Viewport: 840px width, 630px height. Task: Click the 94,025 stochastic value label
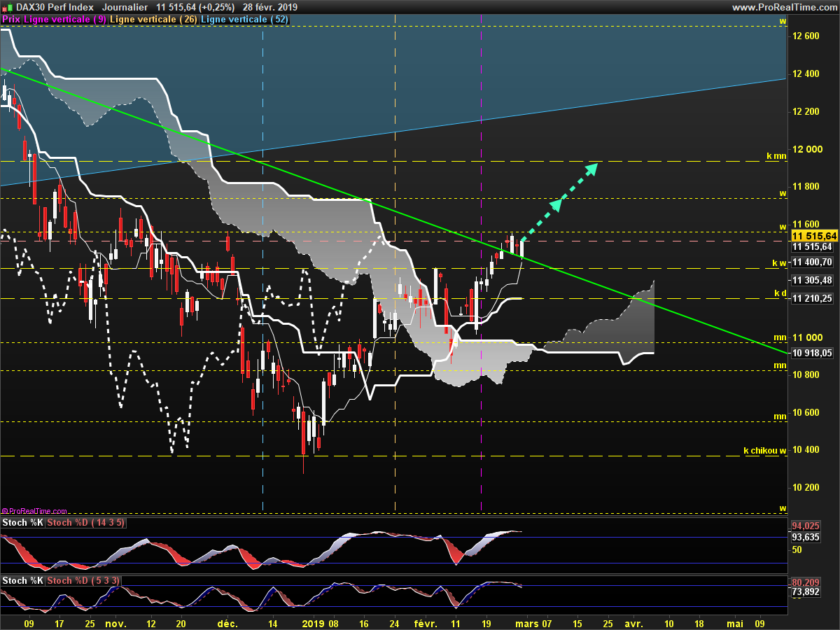pyautogui.click(x=806, y=526)
